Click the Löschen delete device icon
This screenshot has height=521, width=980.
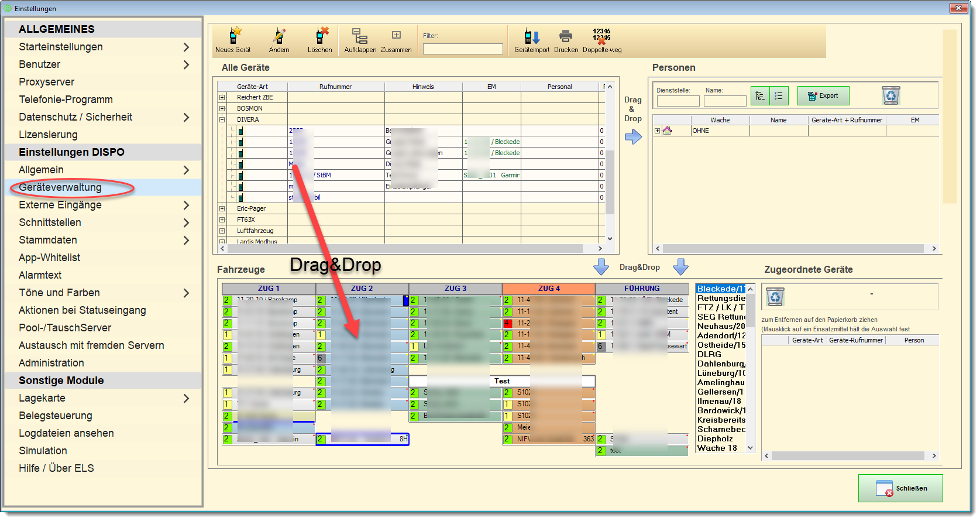tap(320, 37)
